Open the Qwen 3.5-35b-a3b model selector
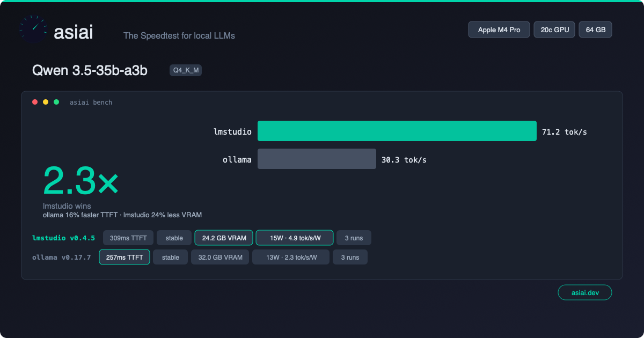Screen dimensions: 644x338 pyautogui.click(x=90, y=70)
